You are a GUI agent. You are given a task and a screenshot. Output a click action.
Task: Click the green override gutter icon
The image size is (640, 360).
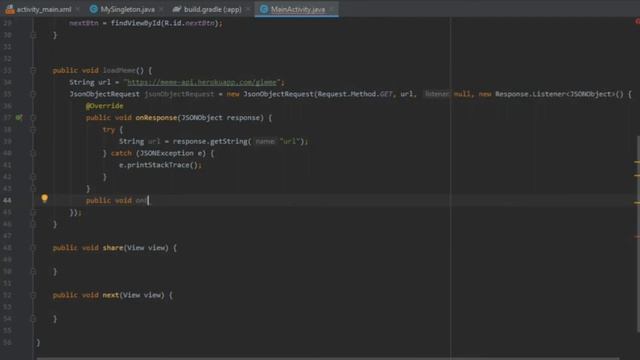[x=19, y=118]
